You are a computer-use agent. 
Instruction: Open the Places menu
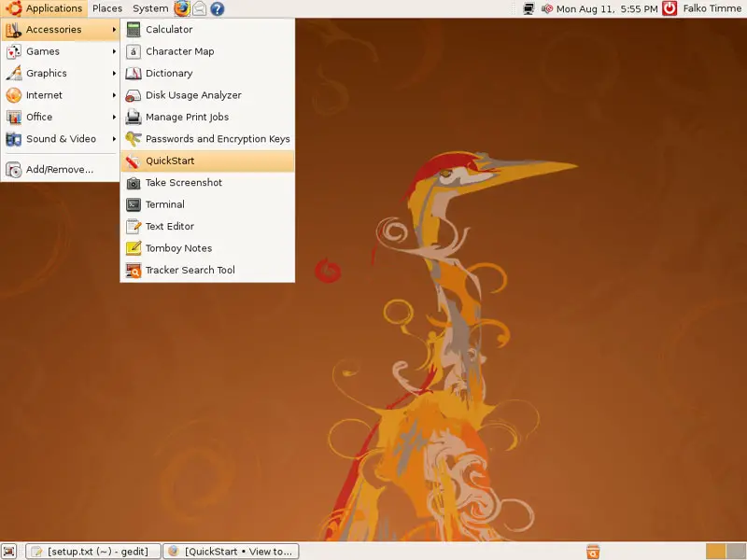[107, 8]
